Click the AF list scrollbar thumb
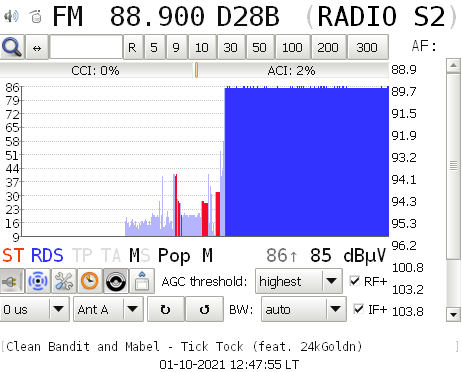 coord(453,166)
